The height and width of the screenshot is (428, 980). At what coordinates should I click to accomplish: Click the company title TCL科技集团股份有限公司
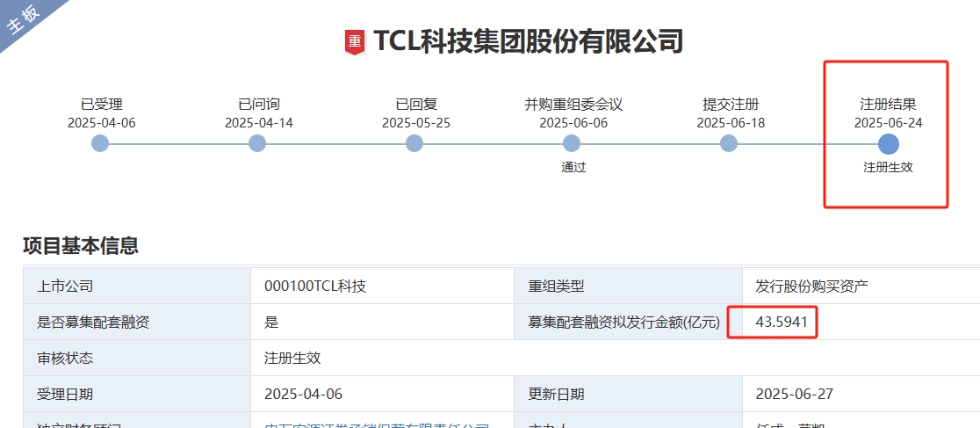pos(528,42)
